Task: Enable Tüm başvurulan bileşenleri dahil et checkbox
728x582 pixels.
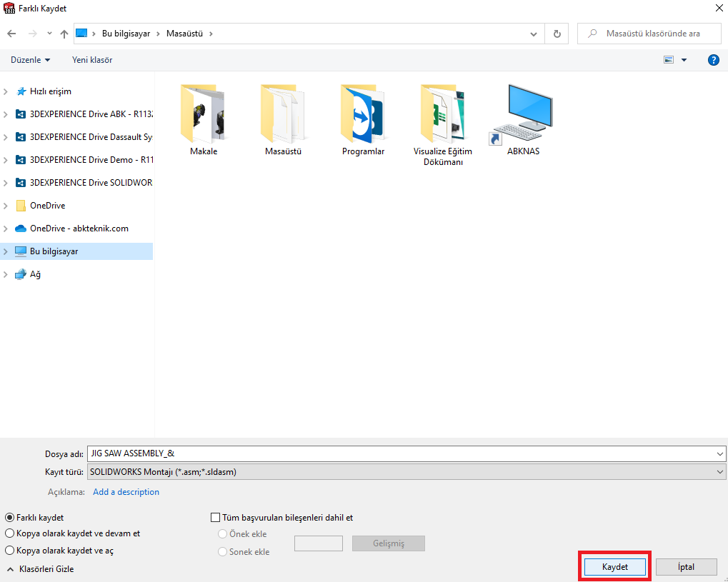Action: (x=216, y=518)
